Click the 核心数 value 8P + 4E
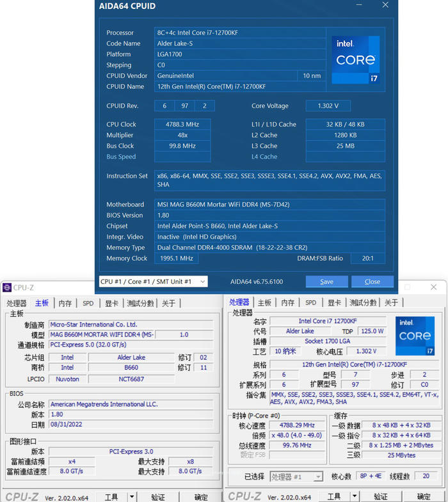 (371, 476)
